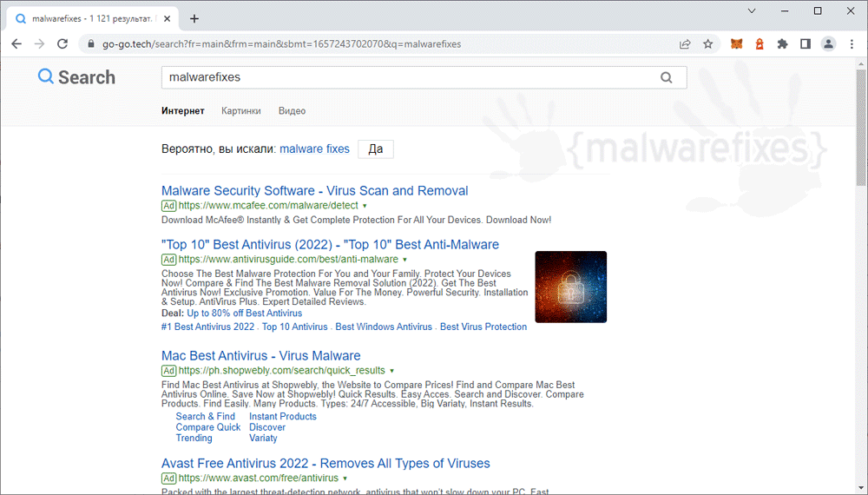This screenshot has width=868, height=495.
Task: Open 'Top 10 Best Antivirus (2022)' result
Action: [x=330, y=245]
